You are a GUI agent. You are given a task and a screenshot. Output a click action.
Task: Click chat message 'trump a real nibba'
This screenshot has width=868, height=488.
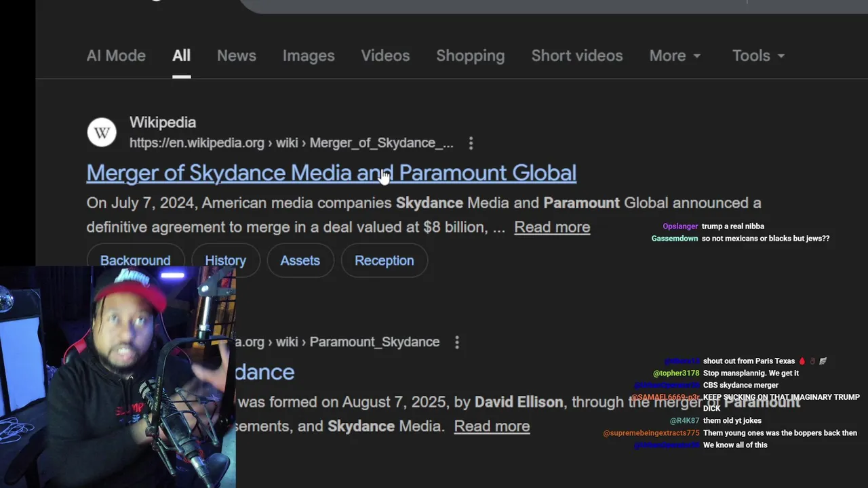732,226
